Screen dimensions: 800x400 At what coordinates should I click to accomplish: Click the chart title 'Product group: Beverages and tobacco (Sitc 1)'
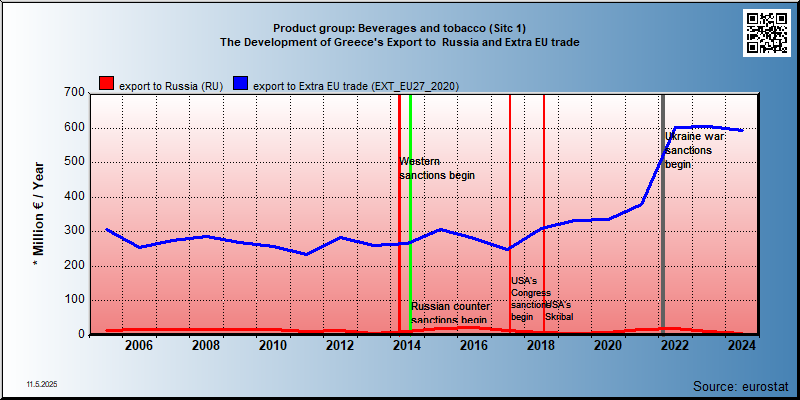point(399,28)
